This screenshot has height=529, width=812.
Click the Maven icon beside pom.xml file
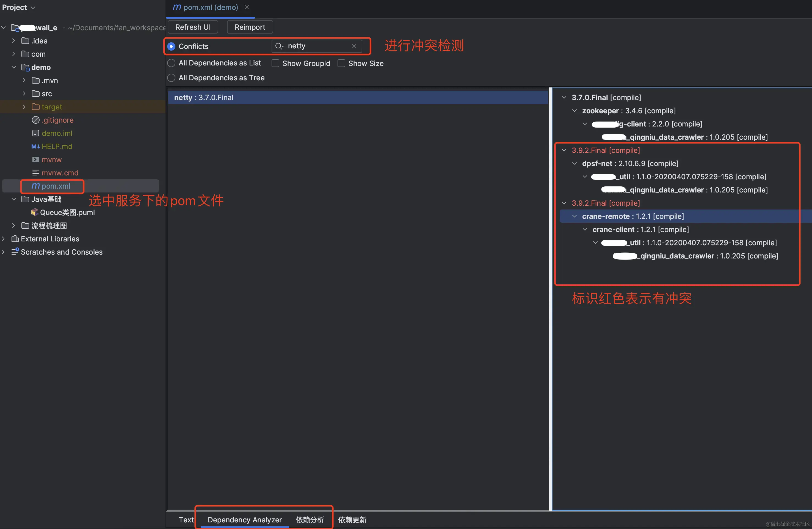point(35,186)
